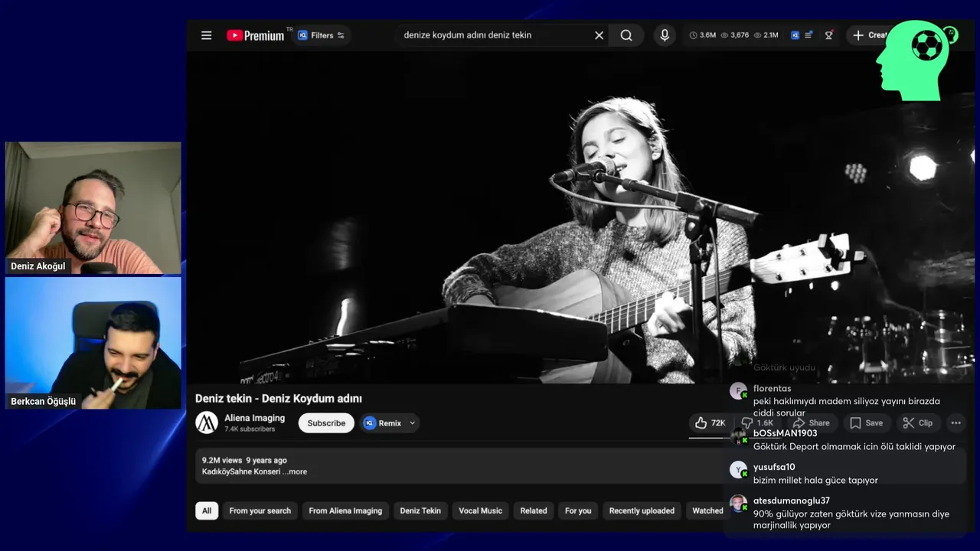Open the list icon with blue dot
This screenshot has height=551, width=980.
coord(809,35)
